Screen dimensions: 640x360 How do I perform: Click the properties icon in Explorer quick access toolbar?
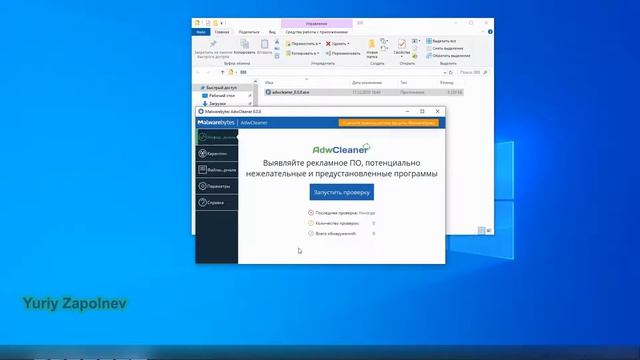pos(208,23)
